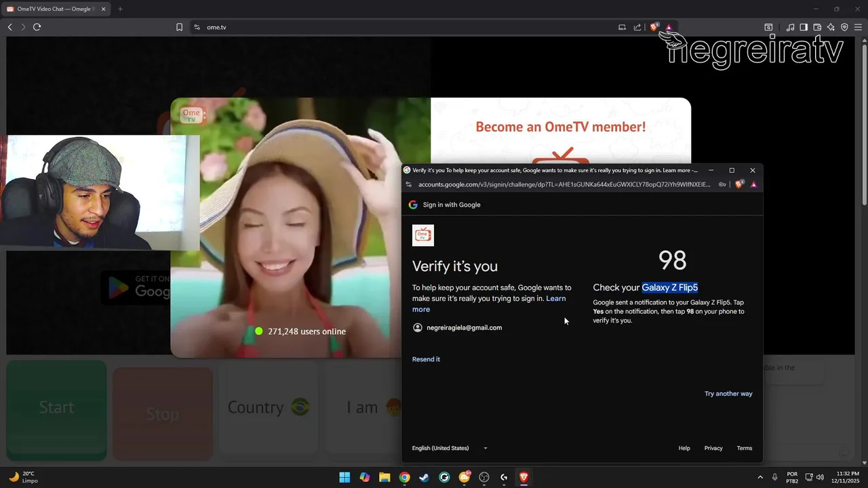Open OBS Studio from the taskbar
Image resolution: width=868 pixels, height=488 pixels.
click(484, 477)
